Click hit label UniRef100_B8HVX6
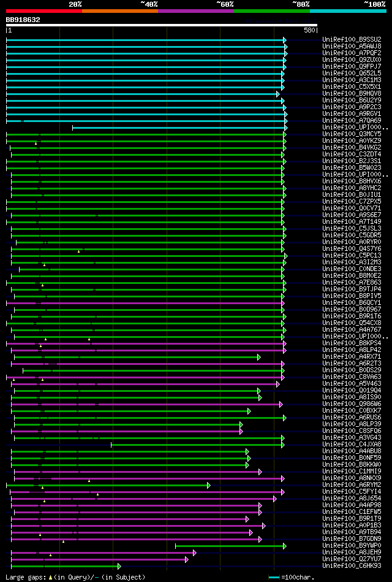 [352, 181]
